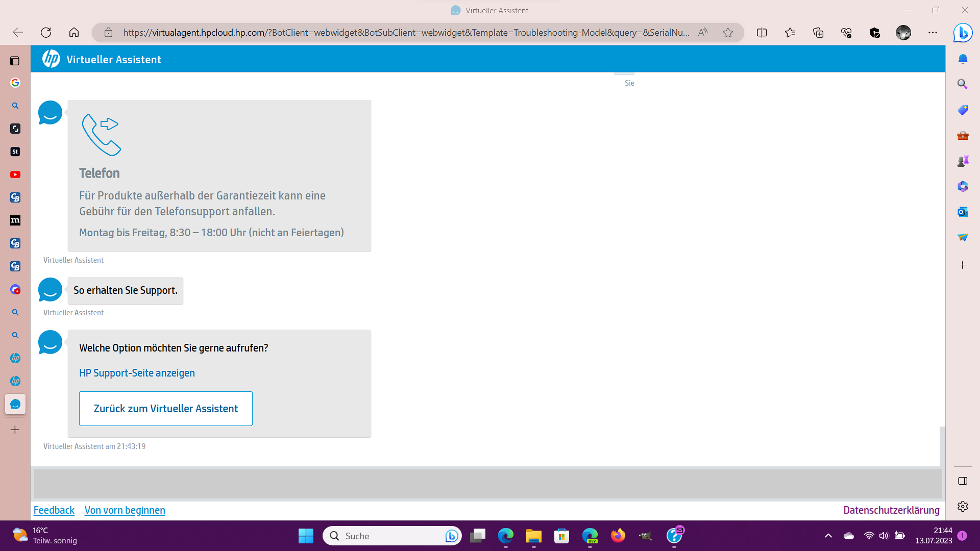Viewport: 980px width, 551px height.
Task: Click the "Zurück zum Virtueller Assistent" button
Action: click(165, 409)
